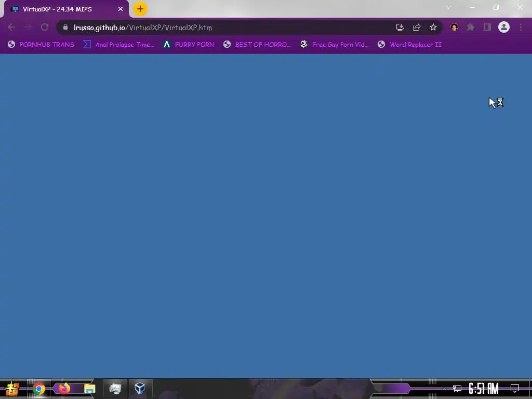The width and height of the screenshot is (532, 399).
Task: Open the Start menu on the taskbar
Action: pos(12,389)
